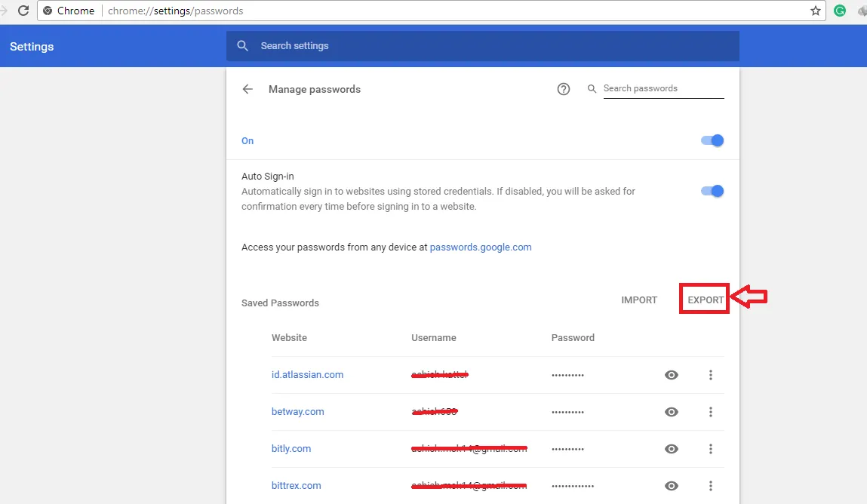The width and height of the screenshot is (867, 504).
Task: Show the bitly.com password
Action: tap(672, 449)
